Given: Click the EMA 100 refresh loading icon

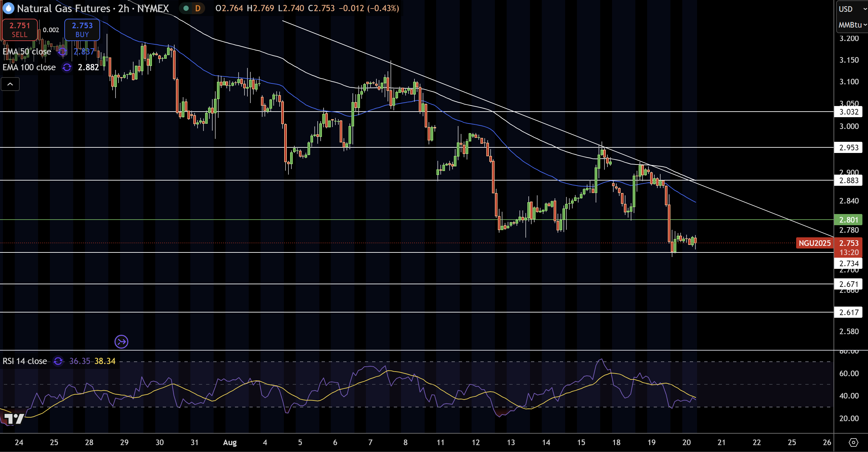Looking at the screenshot, I should pos(67,67).
